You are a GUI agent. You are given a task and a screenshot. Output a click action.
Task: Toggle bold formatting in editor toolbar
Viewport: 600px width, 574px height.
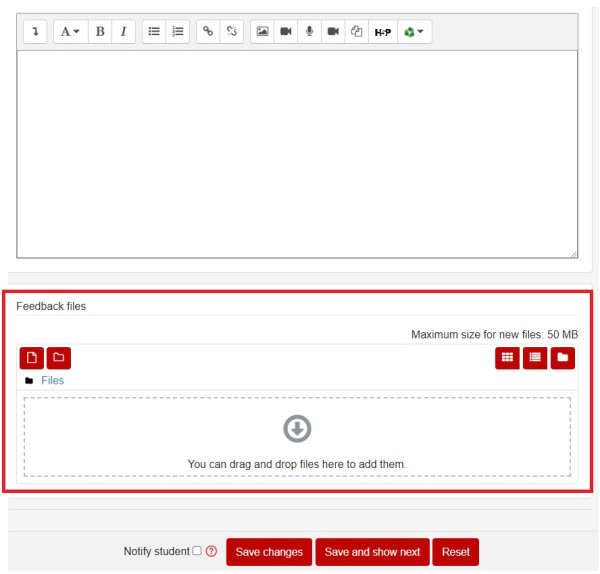point(100,32)
